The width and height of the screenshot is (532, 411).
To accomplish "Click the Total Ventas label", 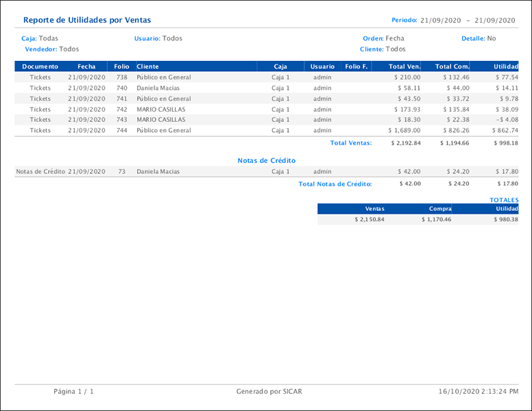I will coord(351,143).
